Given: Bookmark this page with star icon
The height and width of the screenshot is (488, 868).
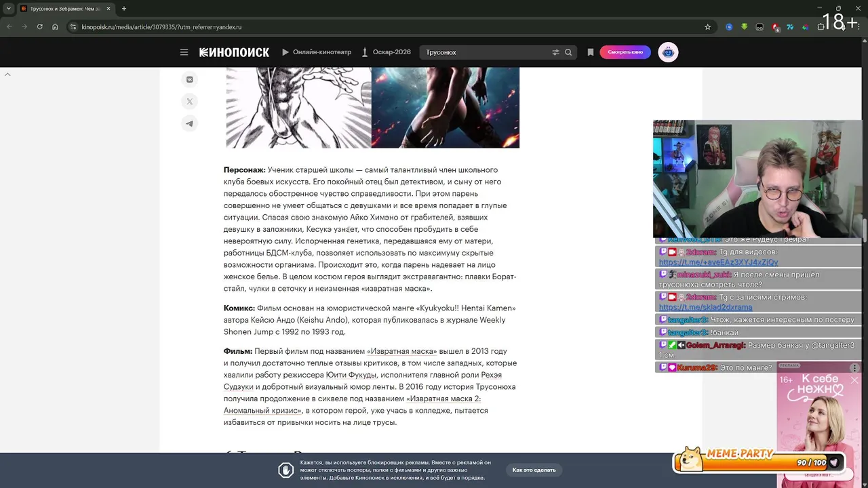Looking at the screenshot, I should [x=707, y=27].
